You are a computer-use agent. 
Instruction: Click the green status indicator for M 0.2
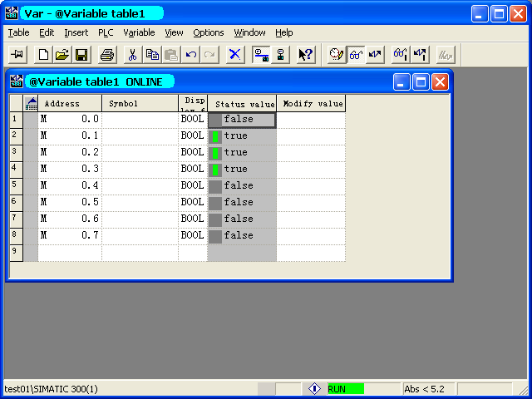point(215,153)
